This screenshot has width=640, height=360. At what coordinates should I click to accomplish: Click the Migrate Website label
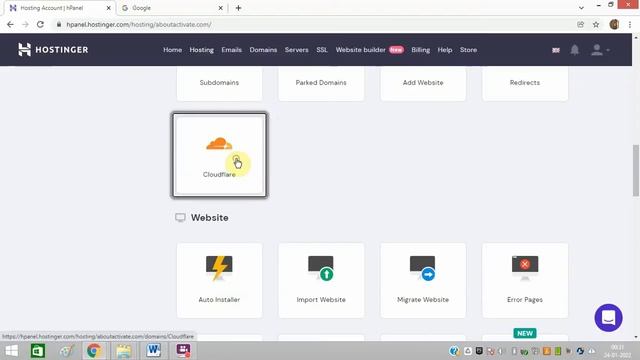(x=423, y=300)
